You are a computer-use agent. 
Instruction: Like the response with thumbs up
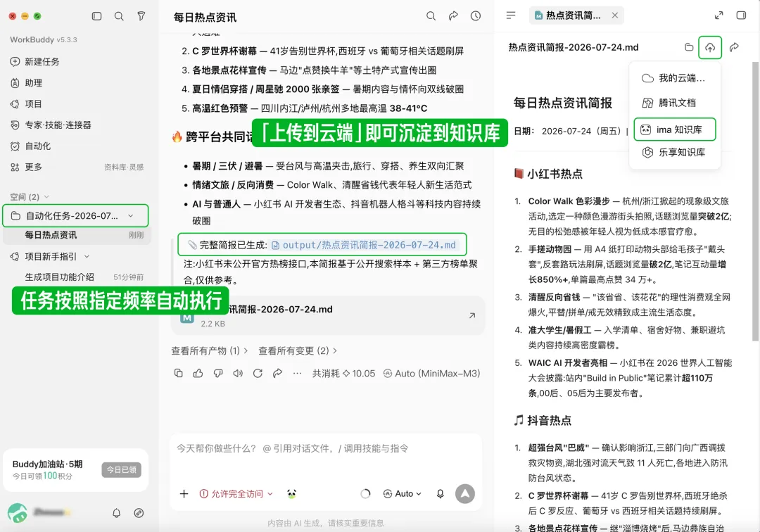[198, 373]
